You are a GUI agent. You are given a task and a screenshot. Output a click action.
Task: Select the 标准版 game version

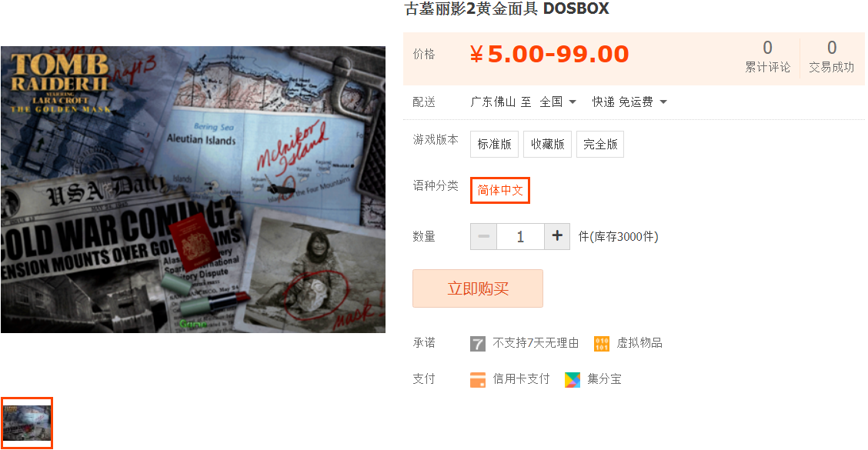coord(494,145)
